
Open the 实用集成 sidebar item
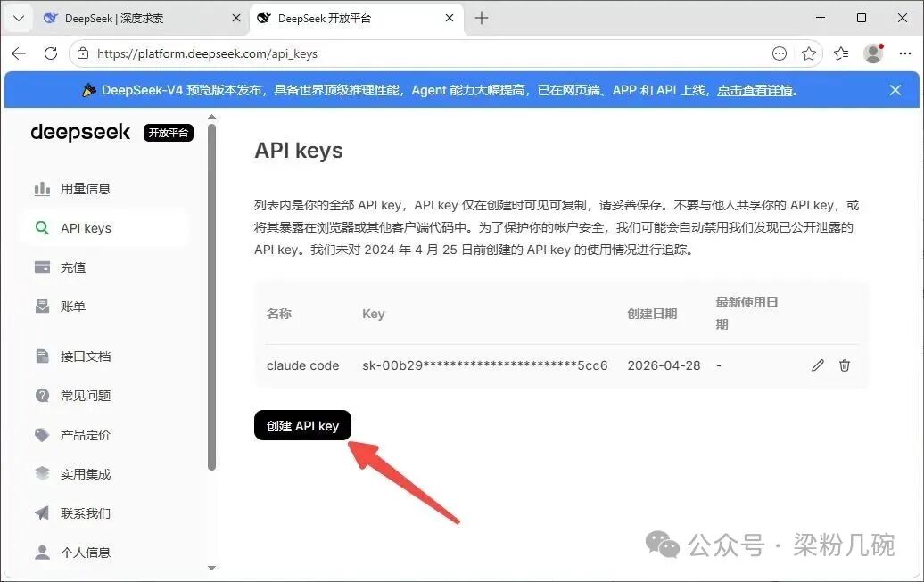click(103, 473)
